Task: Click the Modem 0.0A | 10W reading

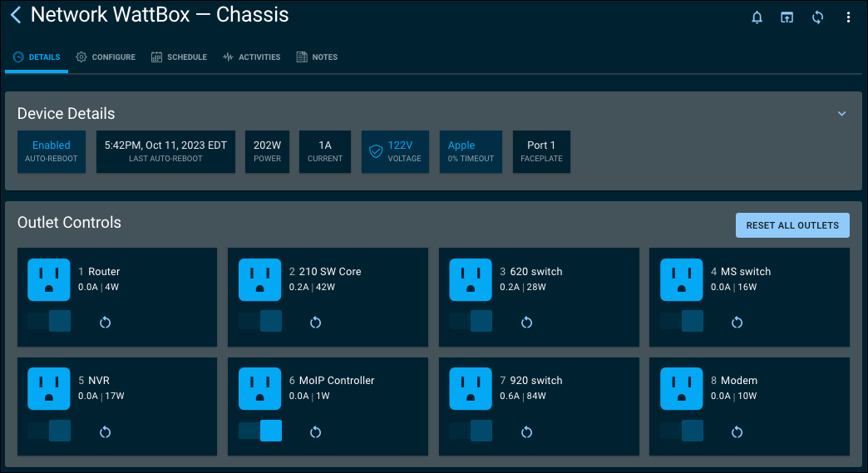Action: tap(733, 396)
